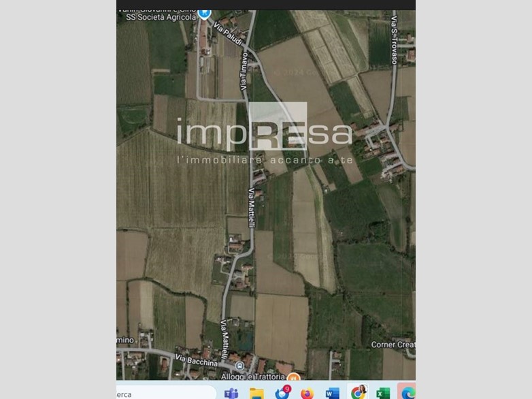Click the 'Via Paludi' street label

pos(229,34)
